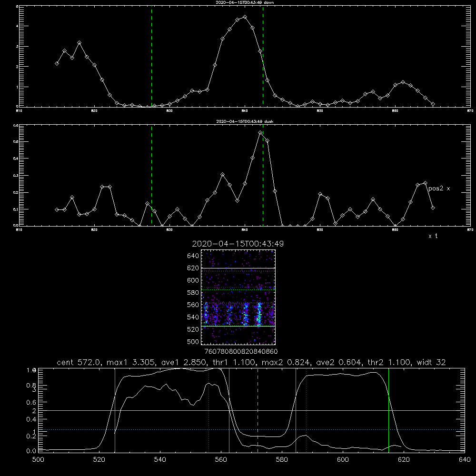
Task: Click the brightest vertical streak in the spectrogram
Action: click(259, 314)
